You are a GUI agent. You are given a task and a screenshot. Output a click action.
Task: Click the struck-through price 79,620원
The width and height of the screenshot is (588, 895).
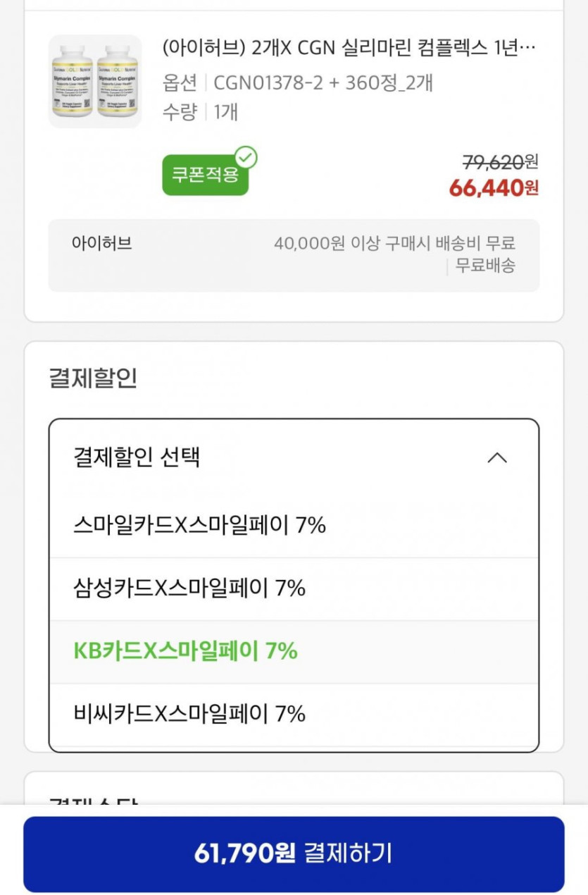[500, 162]
